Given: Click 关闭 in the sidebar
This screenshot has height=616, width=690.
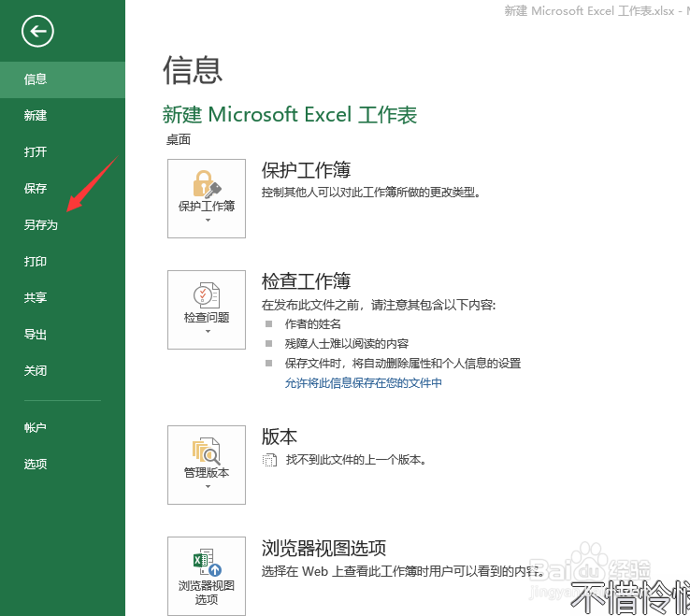Looking at the screenshot, I should coord(63,371).
